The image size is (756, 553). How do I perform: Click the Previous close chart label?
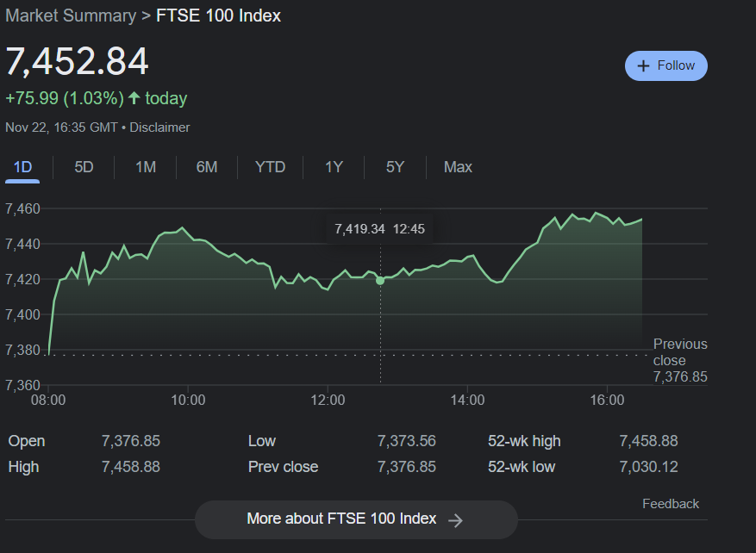click(x=680, y=360)
